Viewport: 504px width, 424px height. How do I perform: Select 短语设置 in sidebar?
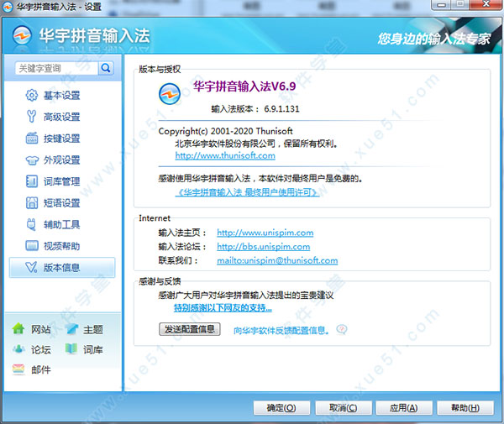coord(61,203)
